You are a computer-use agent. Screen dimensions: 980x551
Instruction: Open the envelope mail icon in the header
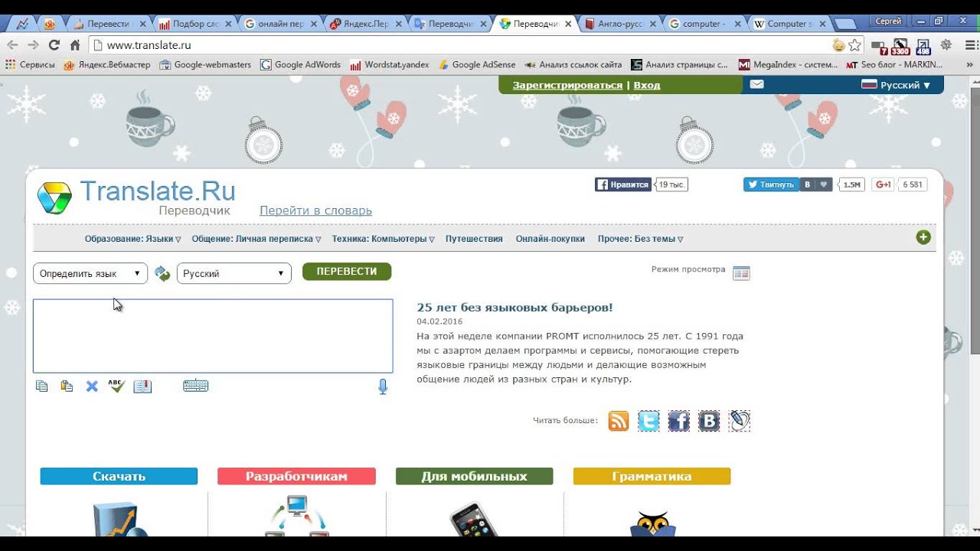[x=756, y=84]
